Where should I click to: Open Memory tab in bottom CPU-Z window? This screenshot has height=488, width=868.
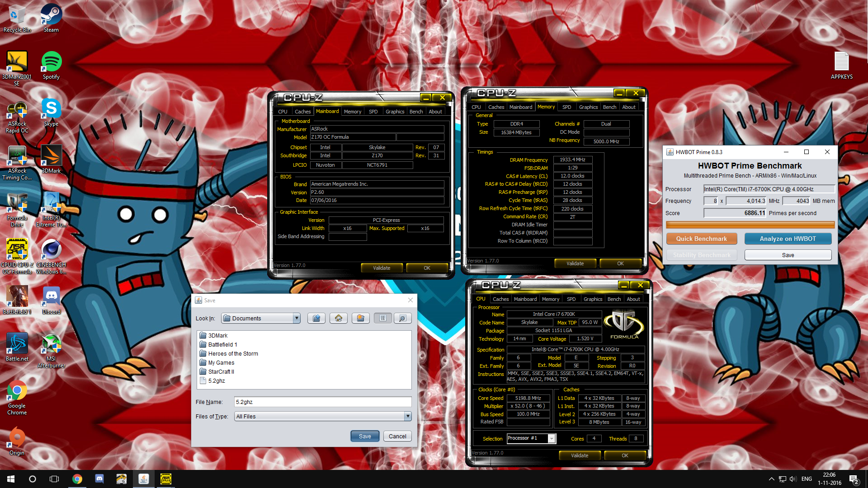(550, 299)
